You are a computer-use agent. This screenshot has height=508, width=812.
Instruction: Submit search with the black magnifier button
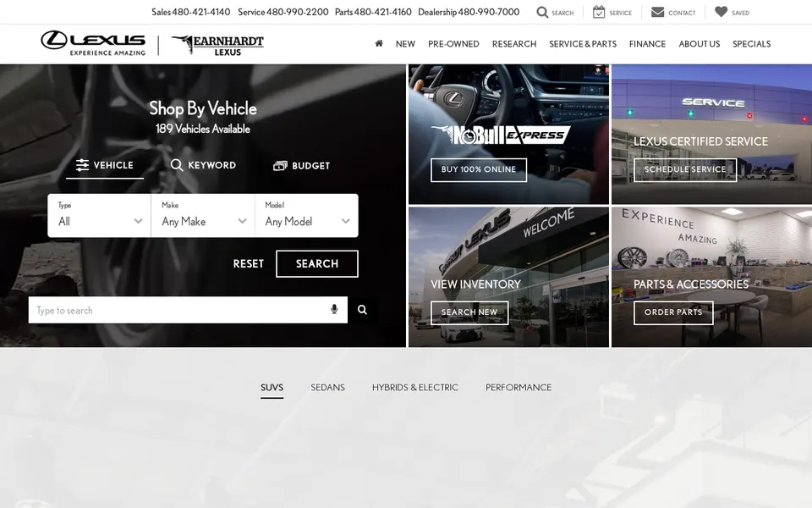(x=363, y=310)
